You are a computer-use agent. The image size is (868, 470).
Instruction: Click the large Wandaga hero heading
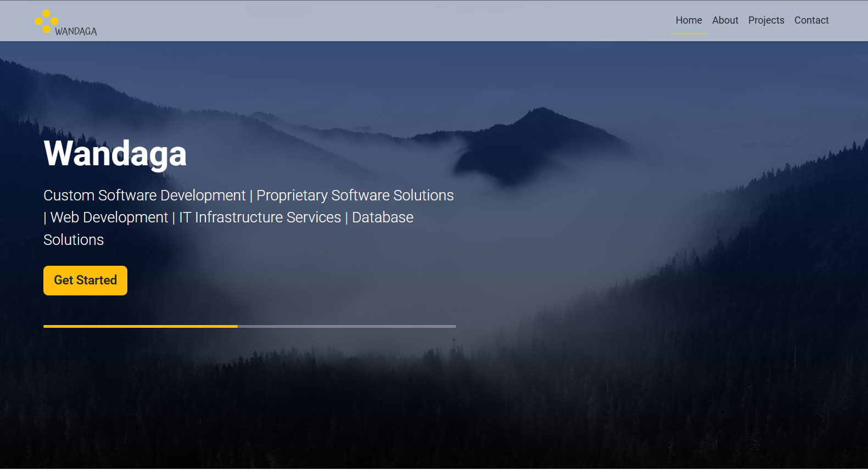(x=115, y=153)
